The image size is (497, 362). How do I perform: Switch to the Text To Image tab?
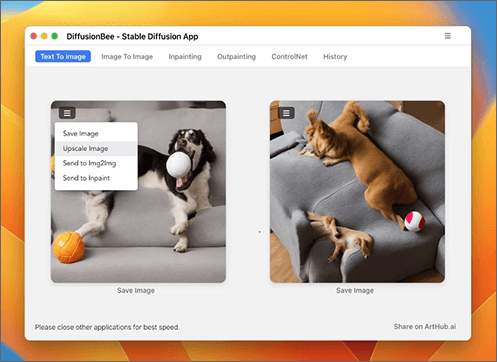63,56
